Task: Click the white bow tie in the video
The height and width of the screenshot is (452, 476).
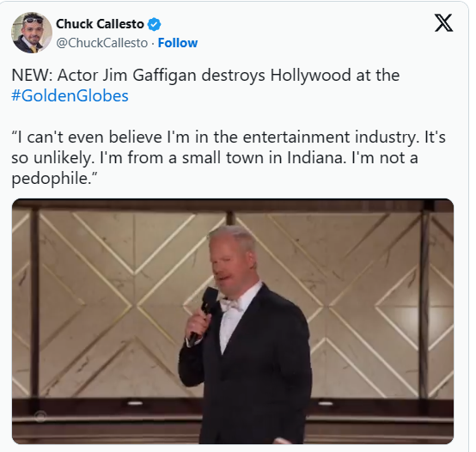Action: click(x=231, y=304)
